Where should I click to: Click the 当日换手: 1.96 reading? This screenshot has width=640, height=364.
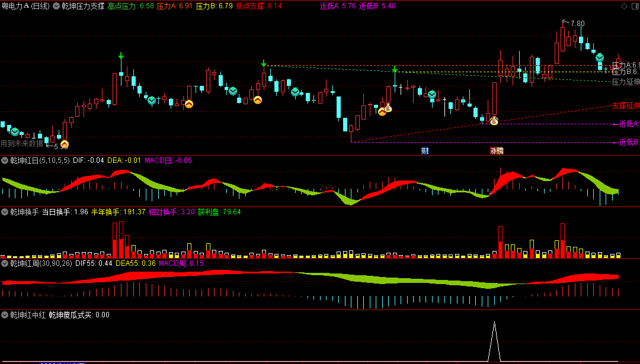(x=65, y=212)
